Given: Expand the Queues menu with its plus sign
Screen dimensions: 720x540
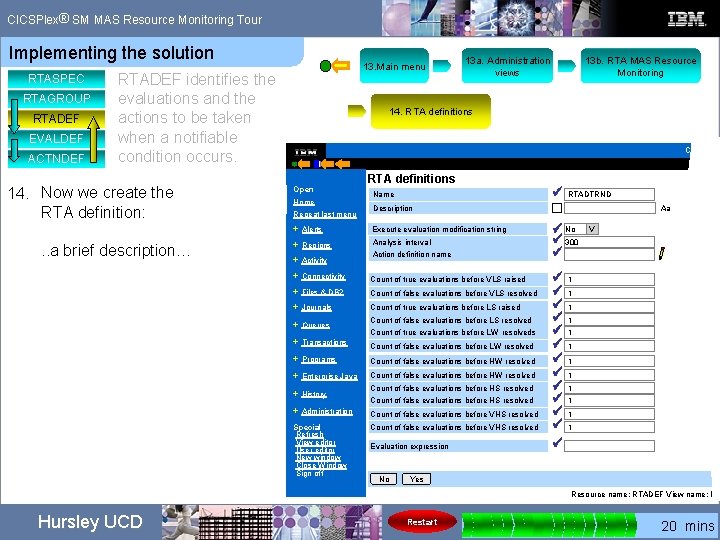Looking at the screenshot, I should (296, 324).
